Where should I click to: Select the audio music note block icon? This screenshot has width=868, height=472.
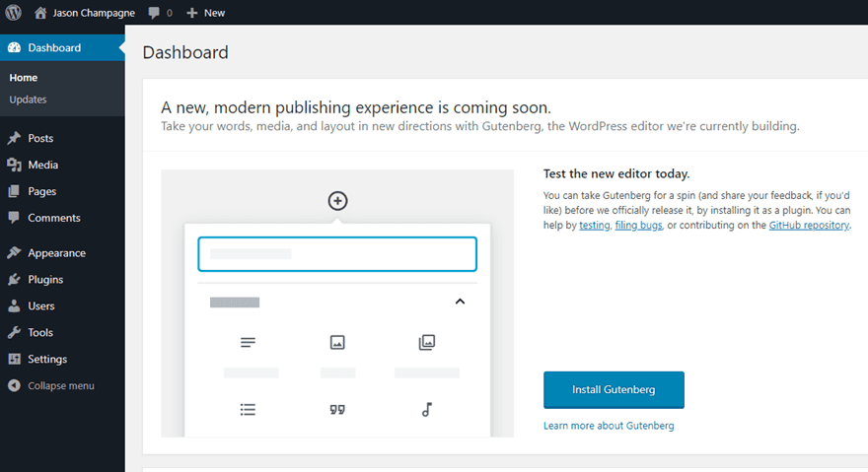coord(426,410)
